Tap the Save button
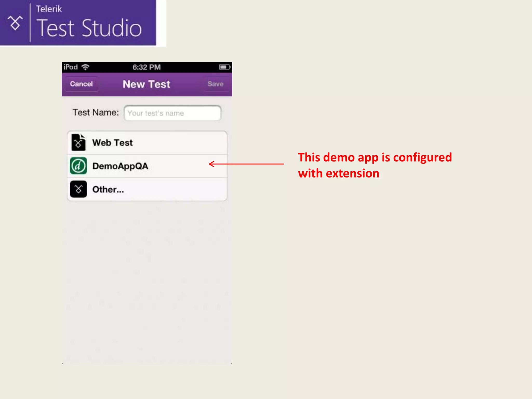 [x=215, y=84]
